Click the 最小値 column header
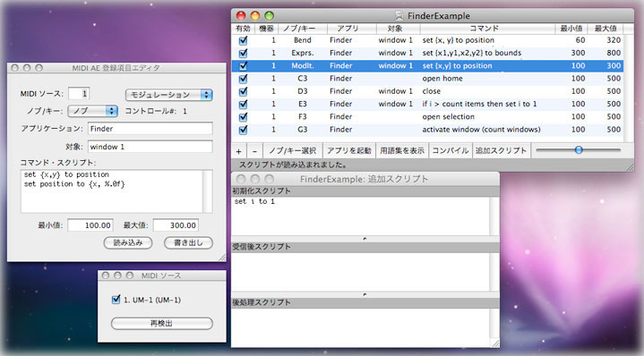 pyautogui.click(x=571, y=29)
